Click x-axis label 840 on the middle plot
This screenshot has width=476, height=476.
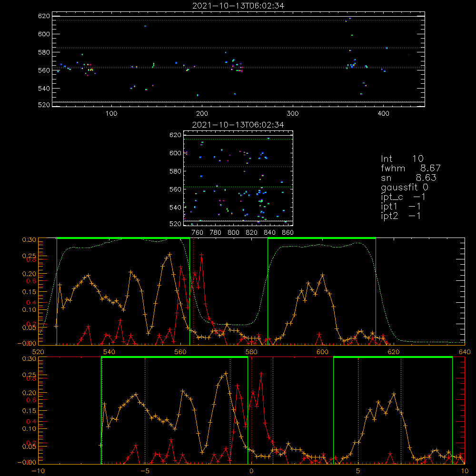point(269,233)
